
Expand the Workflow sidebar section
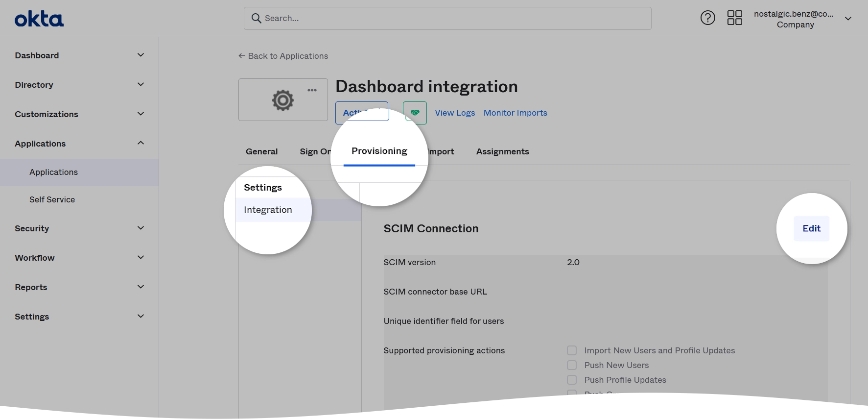[79, 258]
